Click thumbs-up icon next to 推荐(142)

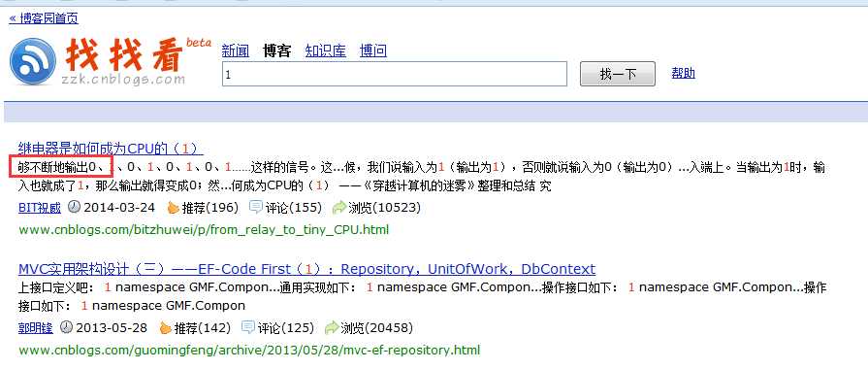[x=166, y=328]
